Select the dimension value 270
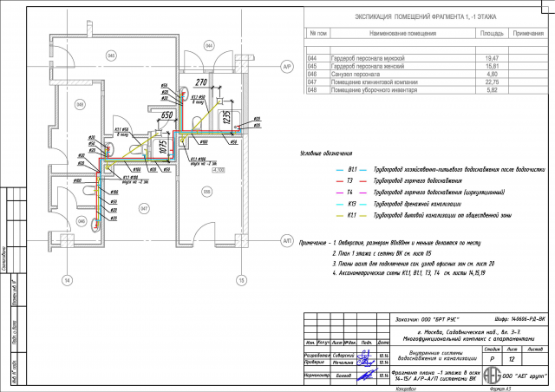This screenshot has height=392, width=555. [200, 82]
